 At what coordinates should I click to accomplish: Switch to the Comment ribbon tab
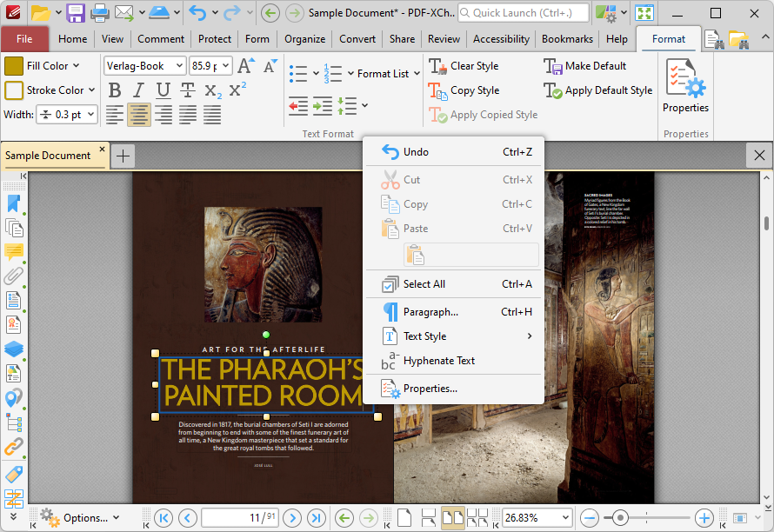(x=161, y=39)
